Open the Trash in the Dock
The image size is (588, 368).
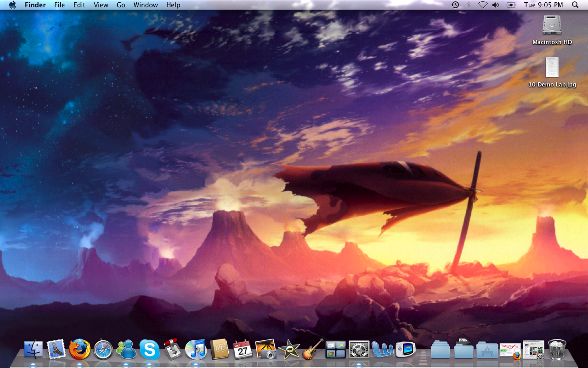click(557, 350)
